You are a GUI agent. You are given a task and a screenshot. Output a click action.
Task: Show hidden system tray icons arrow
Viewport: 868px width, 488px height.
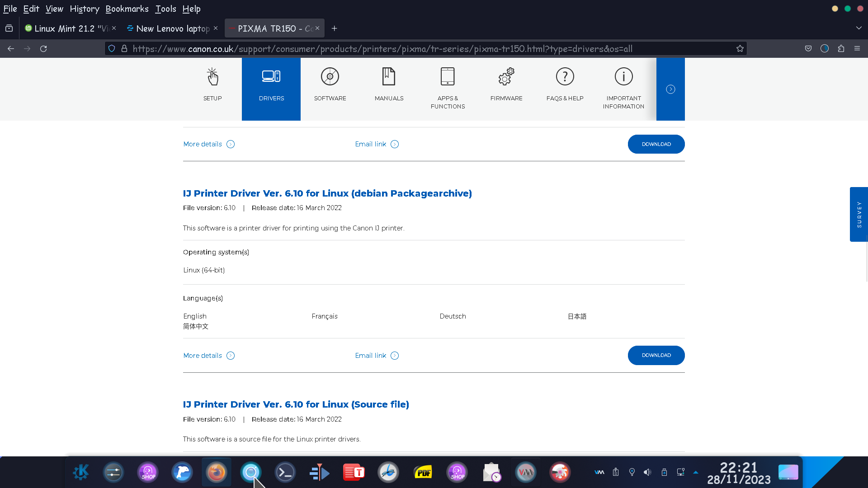tap(696, 472)
